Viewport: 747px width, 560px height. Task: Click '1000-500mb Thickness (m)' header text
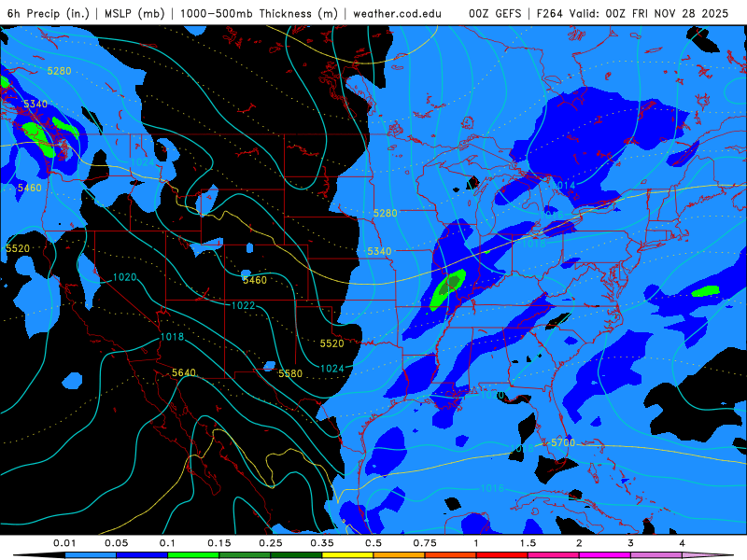(259, 13)
